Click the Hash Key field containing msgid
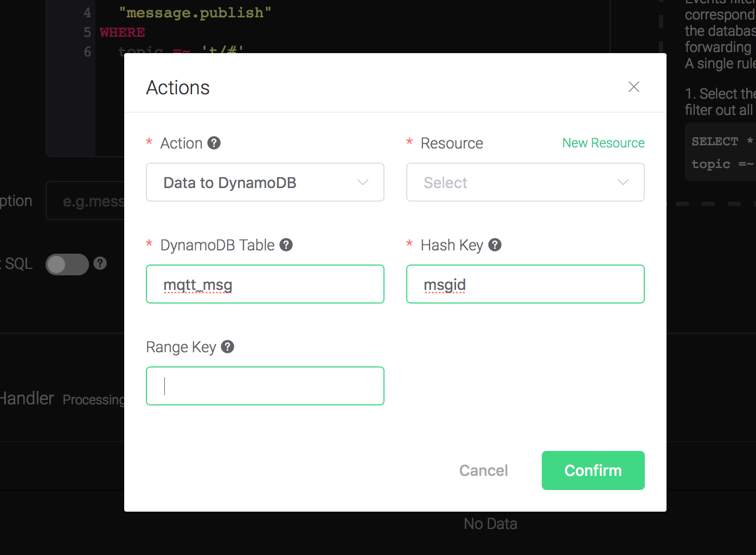Viewport: 756px width, 555px height. coord(525,285)
